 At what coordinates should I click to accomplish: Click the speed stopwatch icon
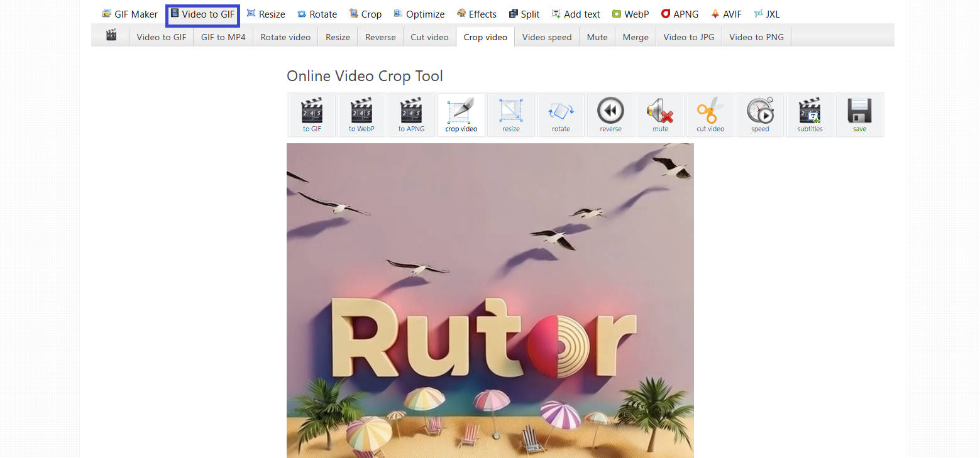click(x=760, y=114)
